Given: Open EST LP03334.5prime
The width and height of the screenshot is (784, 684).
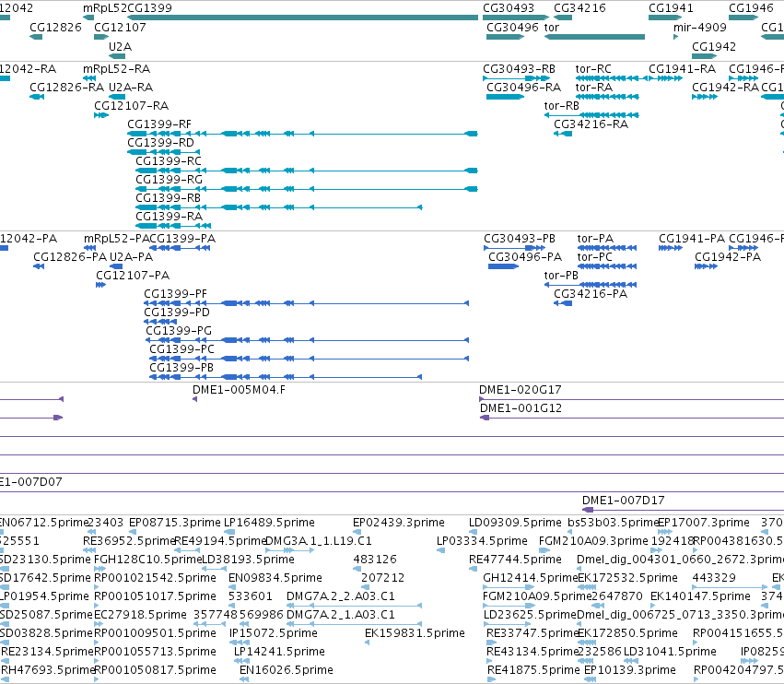Looking at the screenshot, I should [482, 541].
